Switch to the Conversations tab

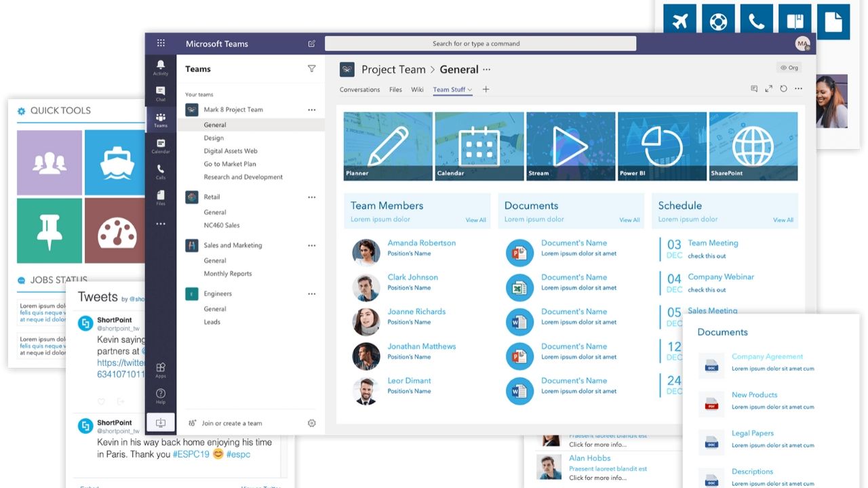pyautogui.click(x=359, y=89)
